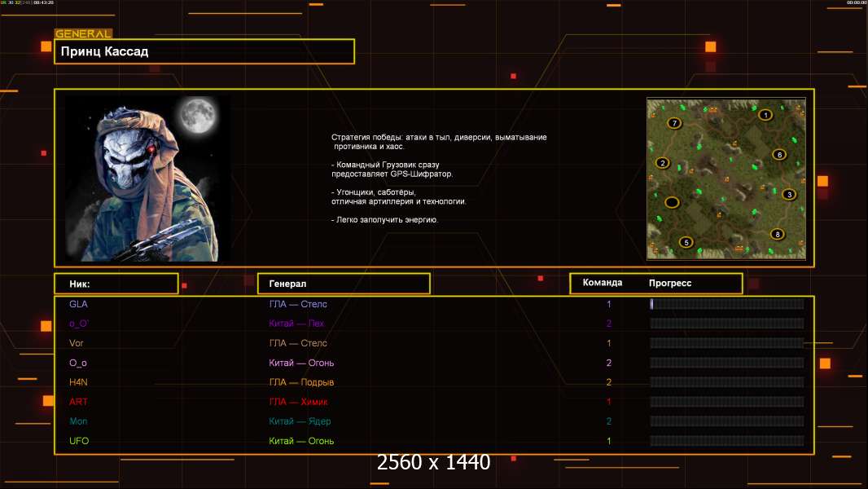Select start position 2 on the minimap
Screen dimensions: 868x489
pyautogui.click(x=662, y=163)
